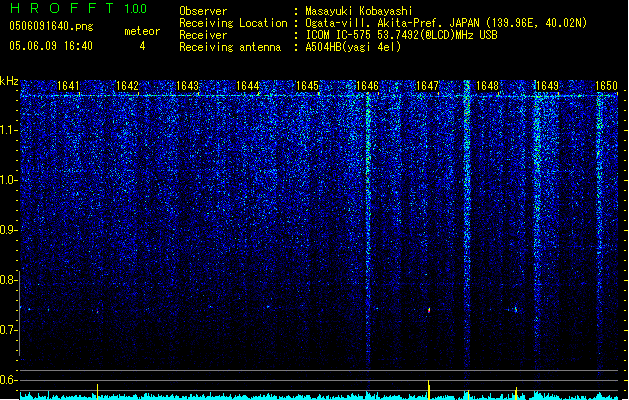Click the HROFFT title text
The width and height of the screenshot is (629, 400).
(62, 8)
